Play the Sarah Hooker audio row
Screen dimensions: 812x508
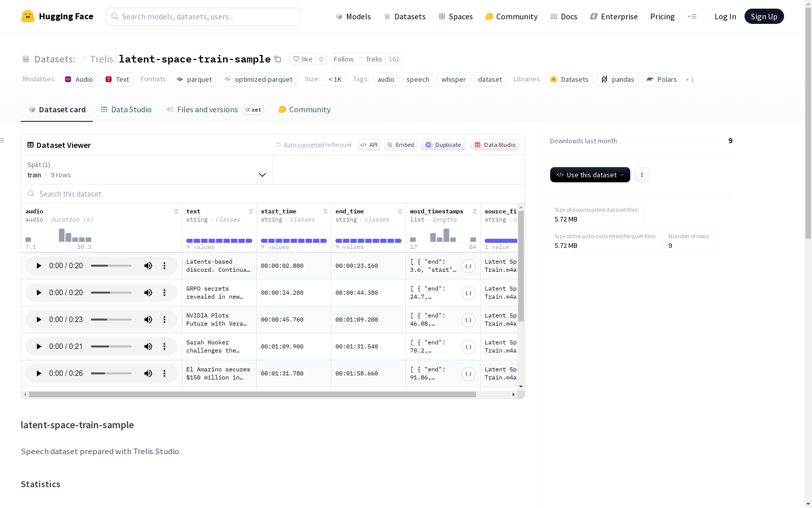(39, 346)
